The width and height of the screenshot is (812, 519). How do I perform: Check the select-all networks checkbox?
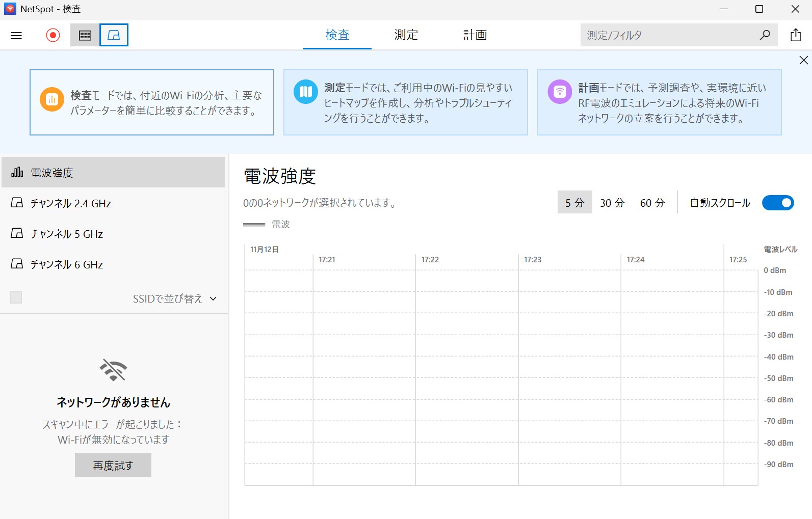point(16,297)
